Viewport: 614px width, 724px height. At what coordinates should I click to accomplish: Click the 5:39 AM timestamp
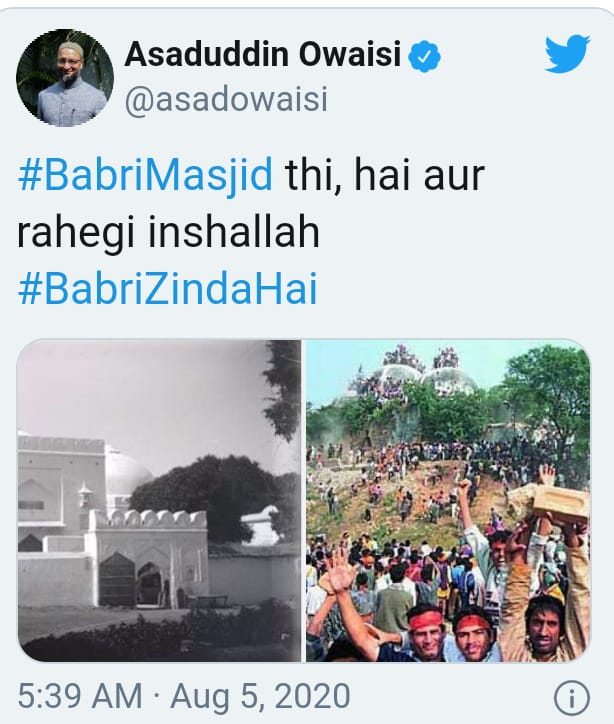[x=80, y=696]
